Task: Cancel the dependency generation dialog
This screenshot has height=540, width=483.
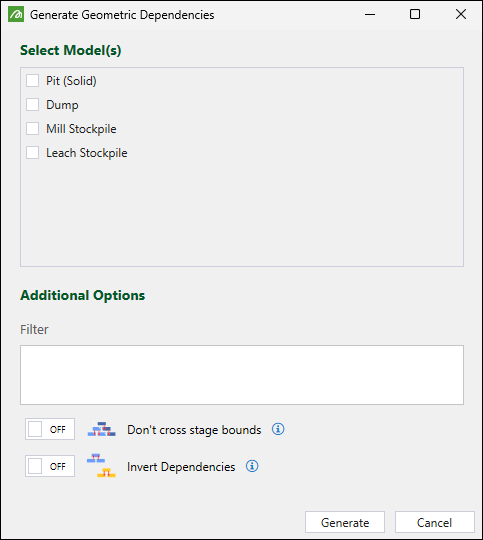Action: tap(435, 522)
